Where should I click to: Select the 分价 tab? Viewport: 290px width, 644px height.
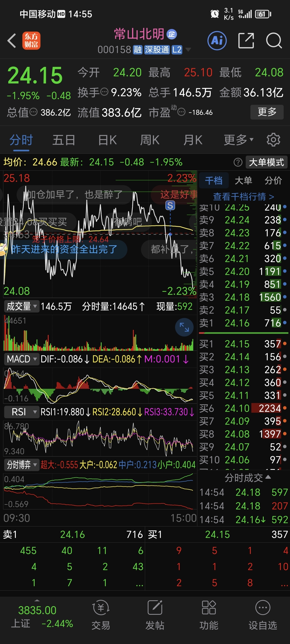click(x=273, y=181)
